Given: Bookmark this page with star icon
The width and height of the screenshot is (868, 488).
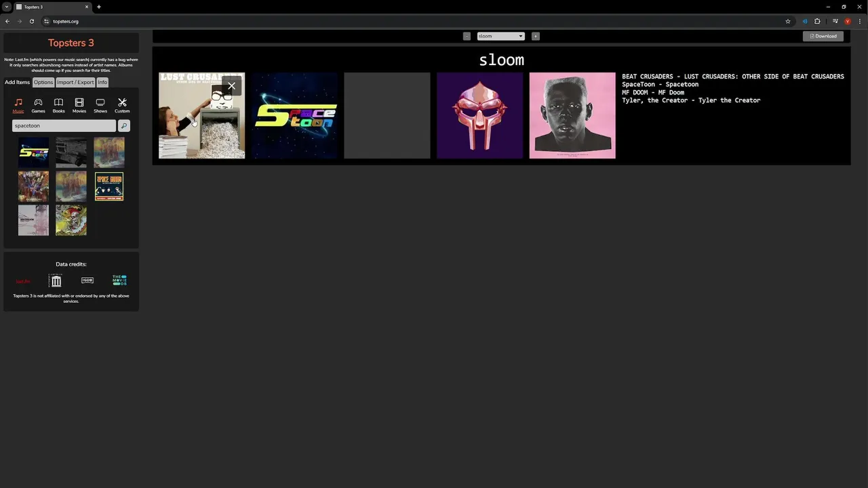Looking at the screenshot, I should point(788,21).
